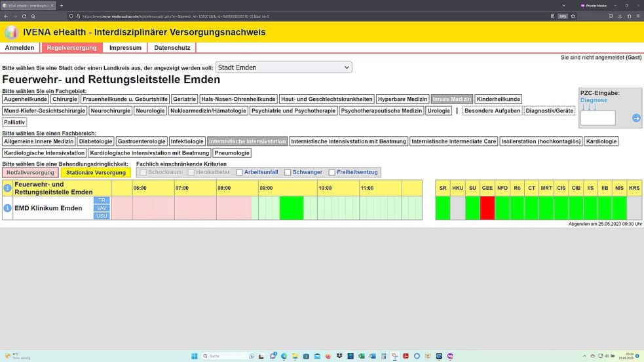This screenshot has height=362, width=644.
Task: Select the IVENA eHealth browser tab
Action: [x=28, y=6]
